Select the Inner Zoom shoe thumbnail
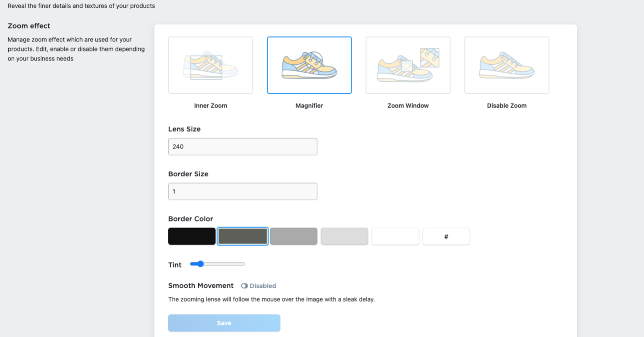644x337 pixels. click(211, 65)
